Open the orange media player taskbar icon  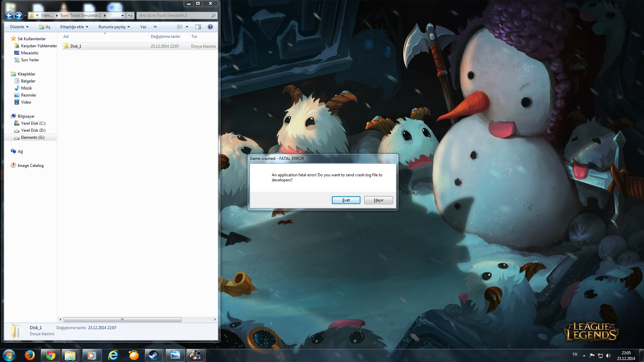coord(133,355)
